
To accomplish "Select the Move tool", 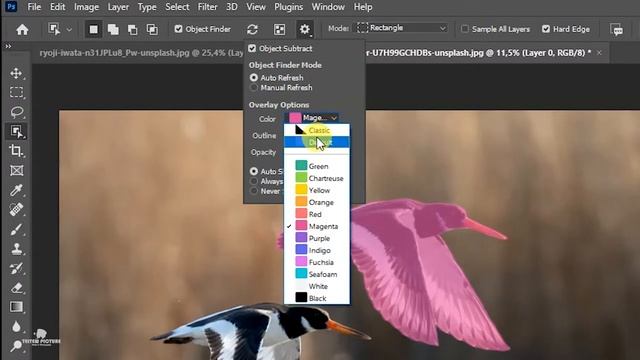I will 16,73.
